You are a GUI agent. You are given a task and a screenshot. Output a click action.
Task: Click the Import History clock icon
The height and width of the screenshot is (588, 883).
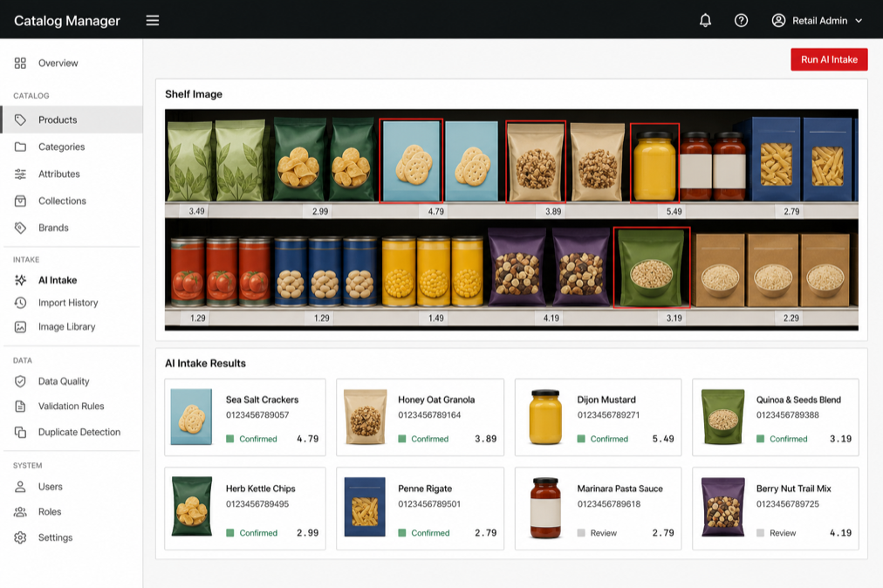pos(20,303)
